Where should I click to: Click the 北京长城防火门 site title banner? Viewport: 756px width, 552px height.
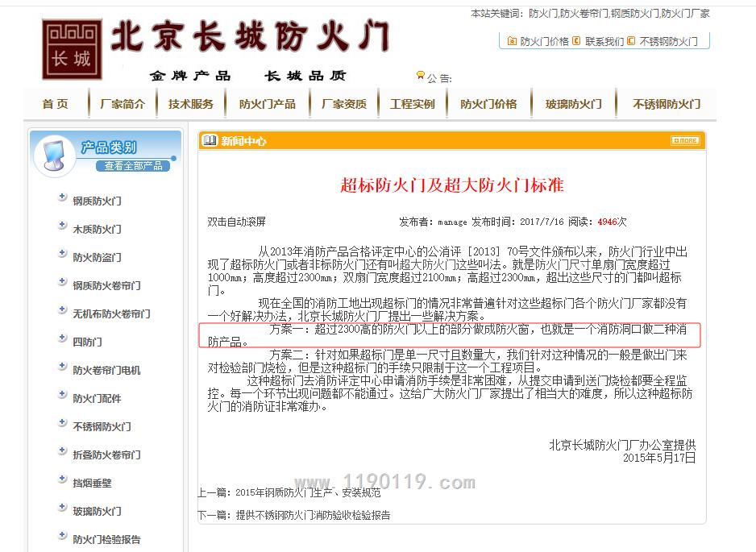250,36
